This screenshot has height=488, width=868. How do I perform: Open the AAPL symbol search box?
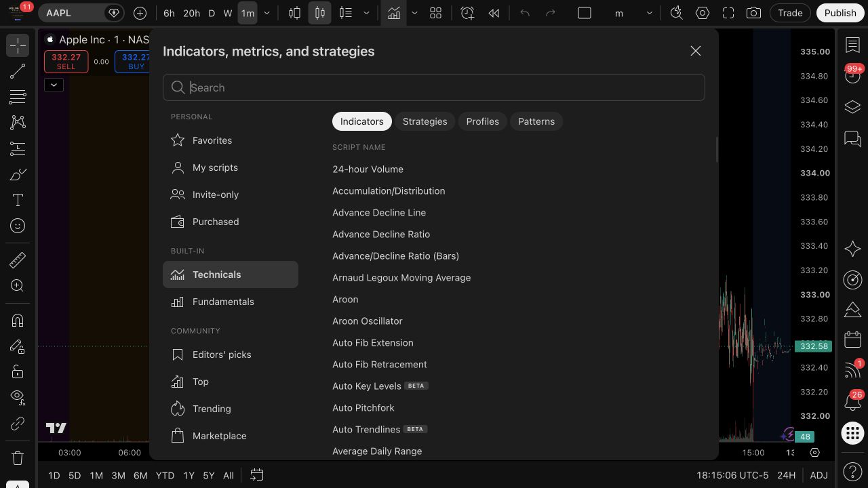pyautogui.click(x=81, y=13)
